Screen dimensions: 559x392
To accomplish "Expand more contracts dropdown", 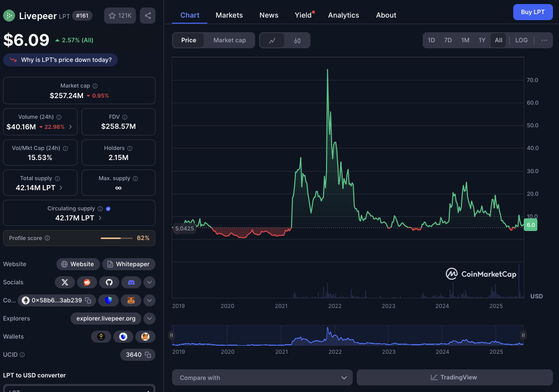I will coord(149,300).
